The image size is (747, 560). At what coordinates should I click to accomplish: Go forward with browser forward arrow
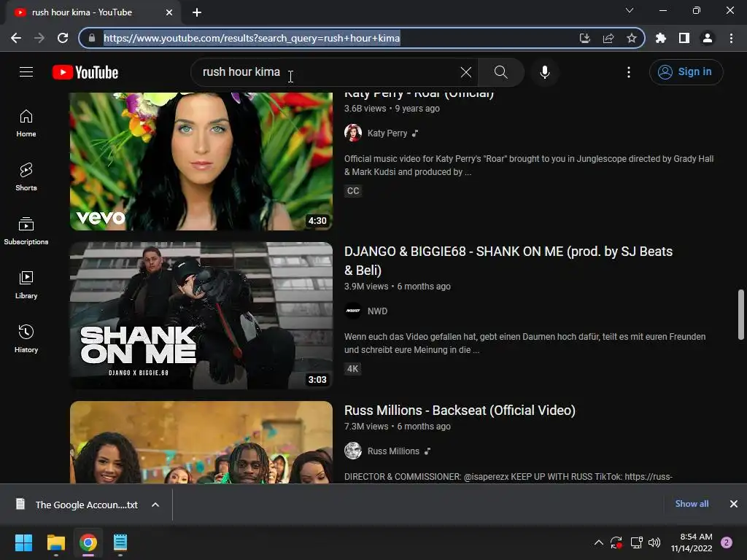click(x=39, y=38)
